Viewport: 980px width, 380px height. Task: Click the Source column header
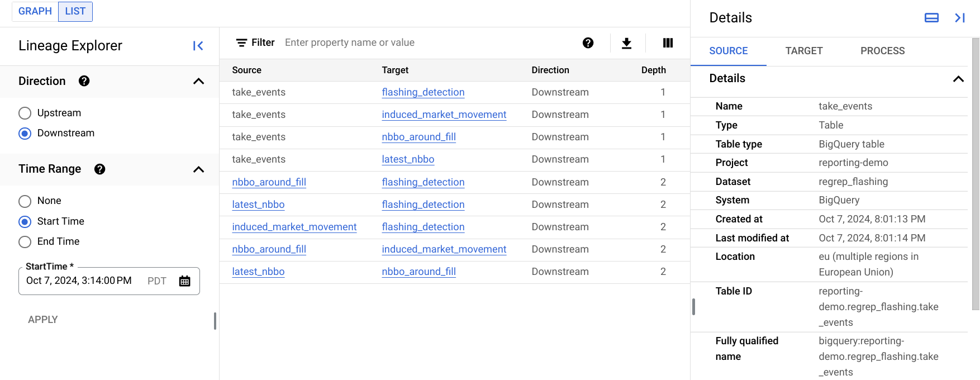[246, 70]
